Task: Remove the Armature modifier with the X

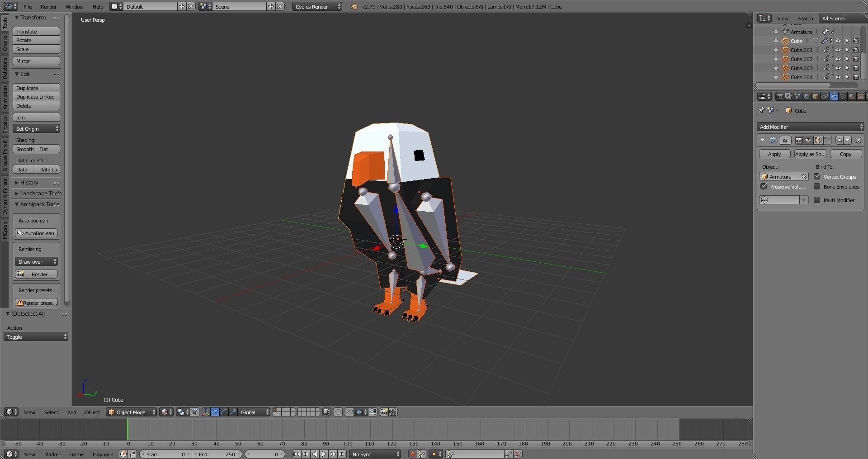Action: pos(859,140)
